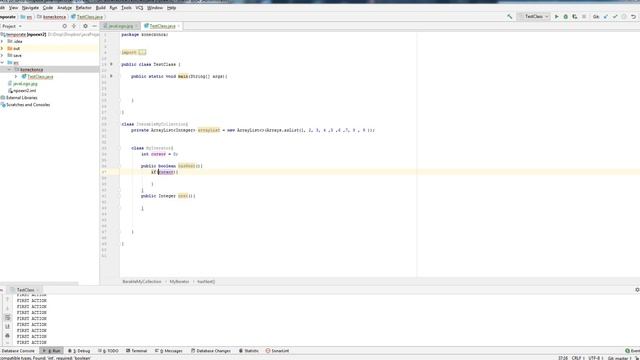The width and height of the screenshot is (640, 360).
Task: Open the Analyze menu
Action: pyautogui.click(x=64, y=8)
